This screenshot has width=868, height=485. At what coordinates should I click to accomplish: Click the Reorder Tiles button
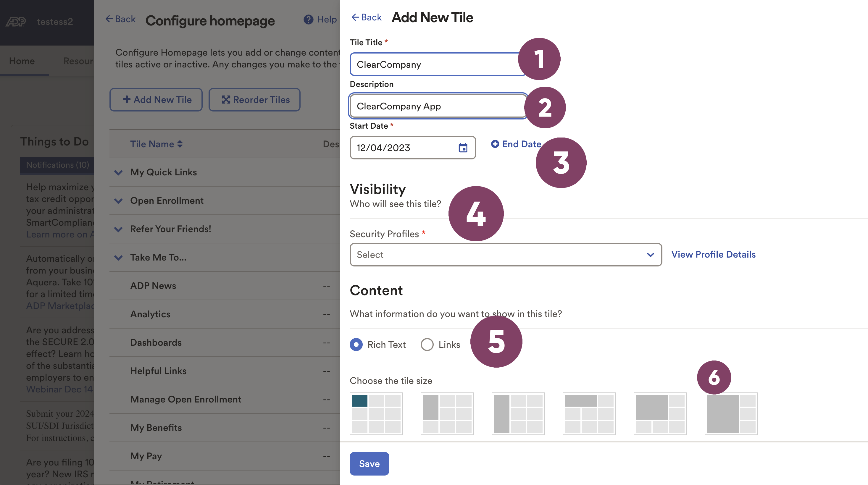click(x=254, y=100)
